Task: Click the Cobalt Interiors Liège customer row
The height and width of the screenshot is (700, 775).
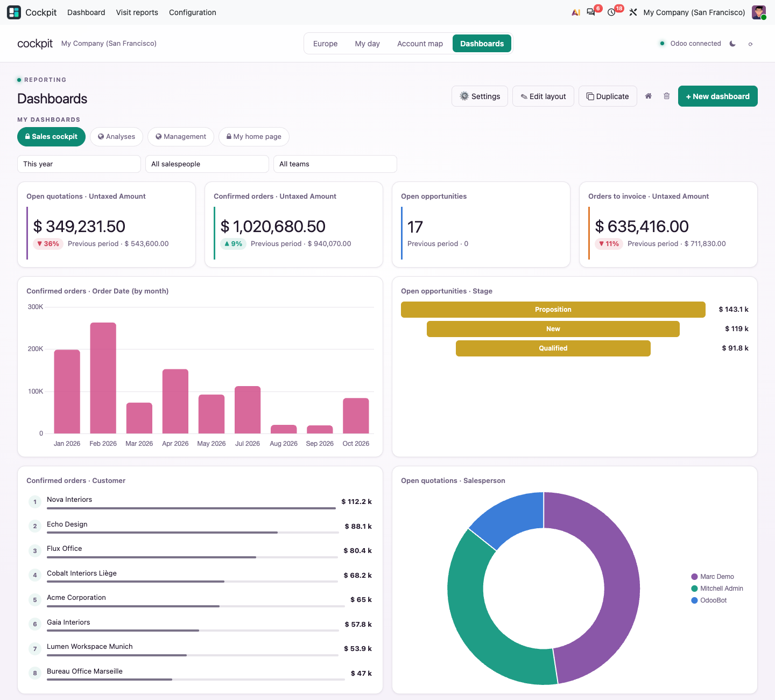Action: (200, 575)
